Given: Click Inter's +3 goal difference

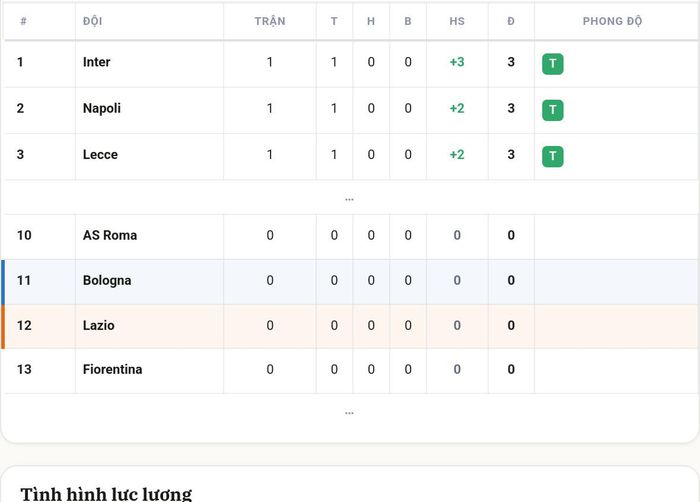Looking at the screenshot, I should [x=457, y=62].
